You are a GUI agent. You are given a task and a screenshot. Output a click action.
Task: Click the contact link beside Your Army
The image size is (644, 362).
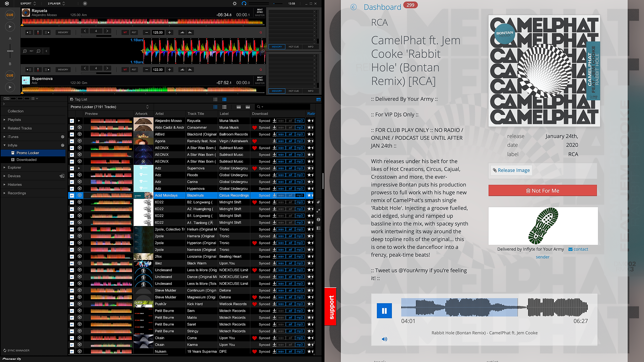point(578,249)
